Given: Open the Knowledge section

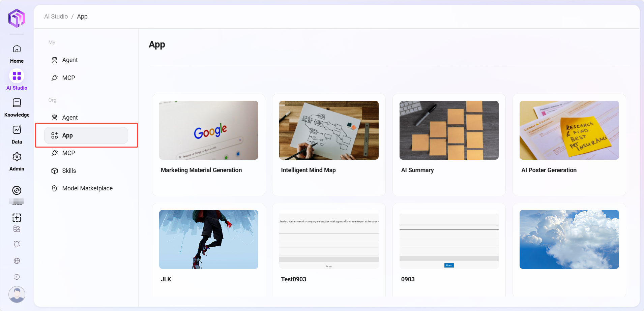Looking at the screenshot, I should [x=17, y=107].
